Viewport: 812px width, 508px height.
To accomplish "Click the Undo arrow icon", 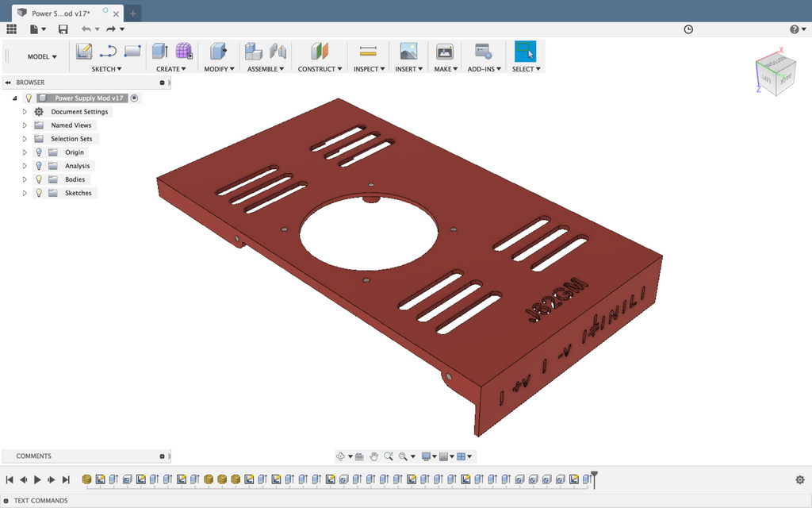I will [86, 29].
